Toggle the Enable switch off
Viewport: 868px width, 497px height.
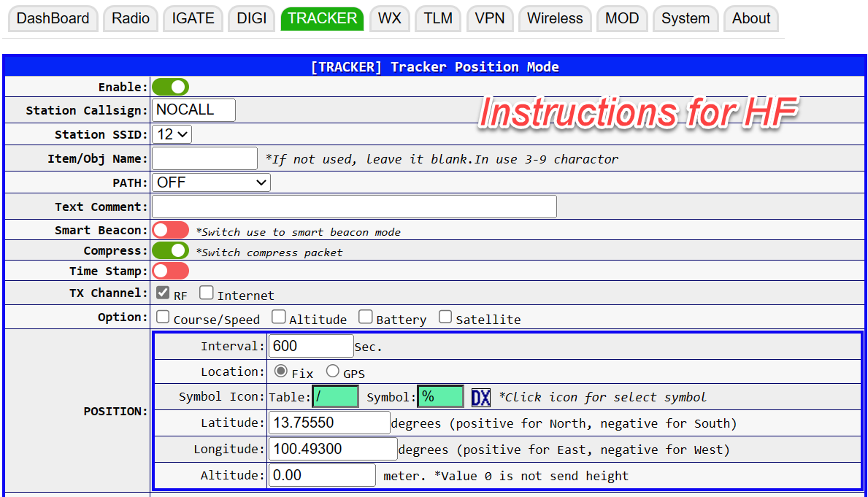pos(170,88)
